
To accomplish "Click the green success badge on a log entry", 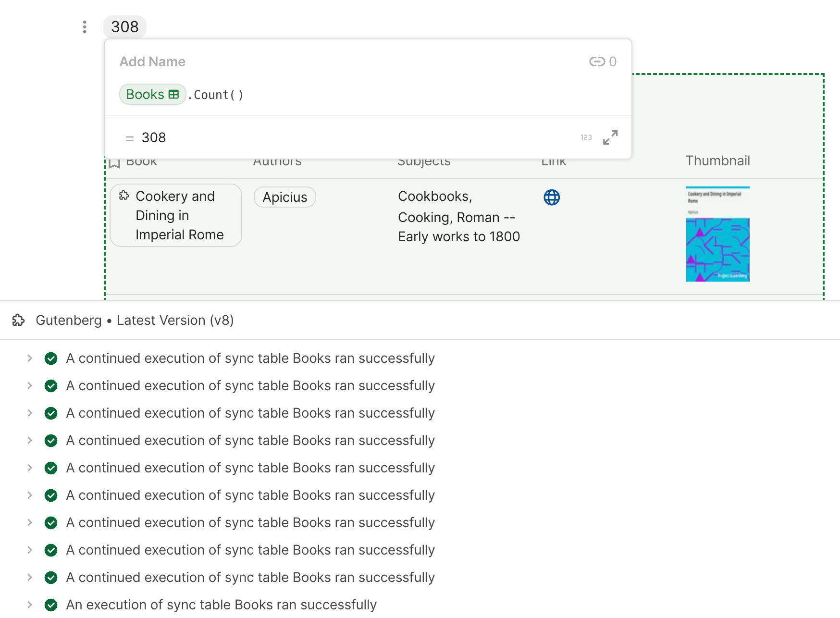I will 51,358.
